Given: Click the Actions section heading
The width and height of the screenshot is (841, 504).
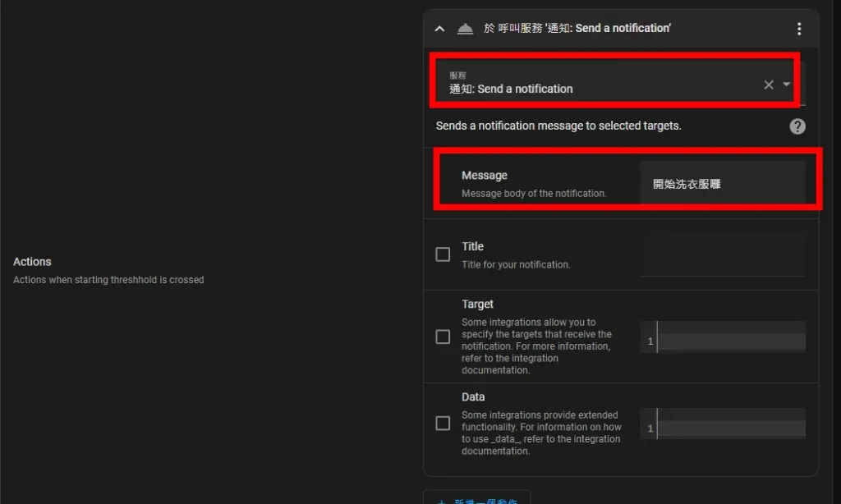Looking at the screenshot, I should (x=32, y=262).
